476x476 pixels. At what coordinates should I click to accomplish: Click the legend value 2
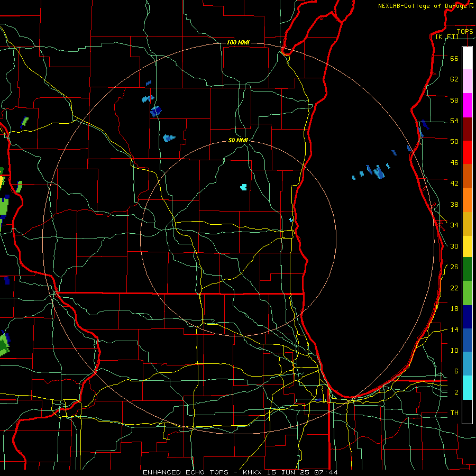(x=456, y=392)
